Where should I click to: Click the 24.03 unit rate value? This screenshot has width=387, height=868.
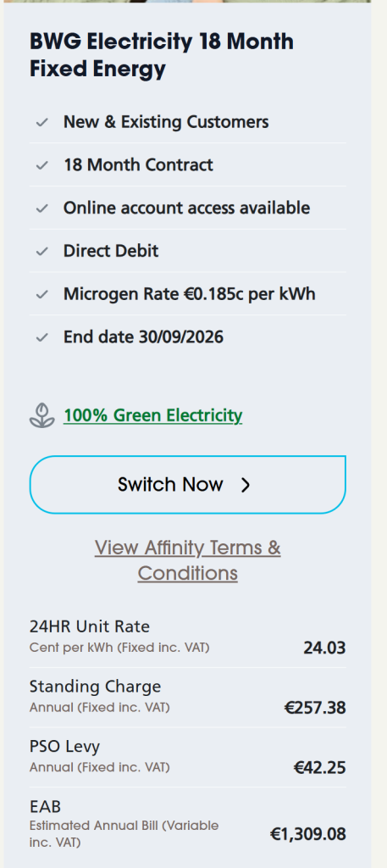coord(324,648)
